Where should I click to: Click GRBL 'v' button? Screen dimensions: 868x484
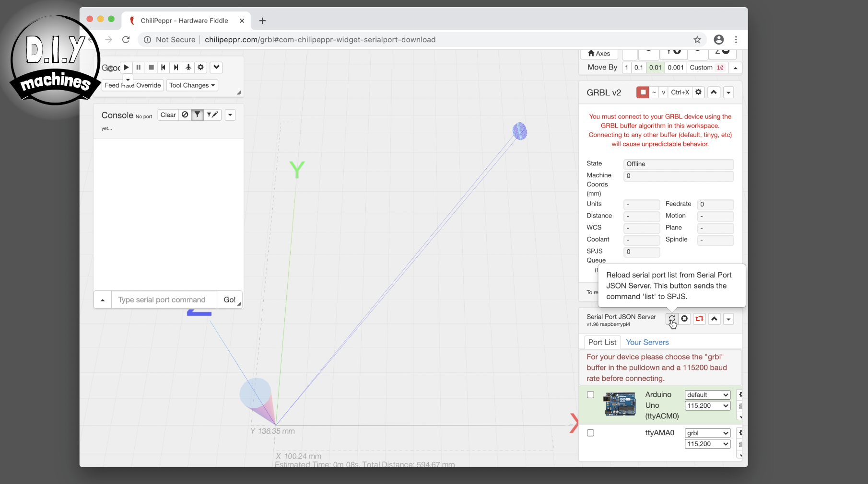[x=663, y=92]
